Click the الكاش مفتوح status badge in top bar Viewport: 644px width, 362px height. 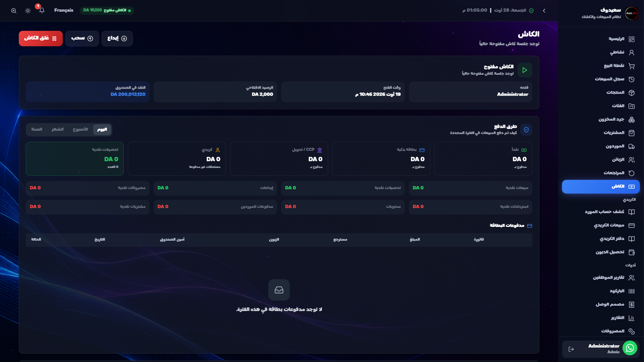(x=107, y=10)
